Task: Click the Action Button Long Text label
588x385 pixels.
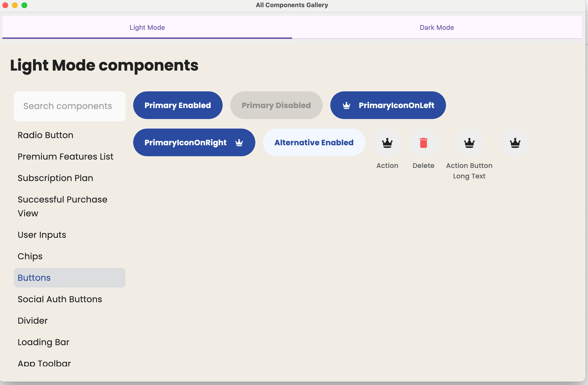Action: [469, 171]
